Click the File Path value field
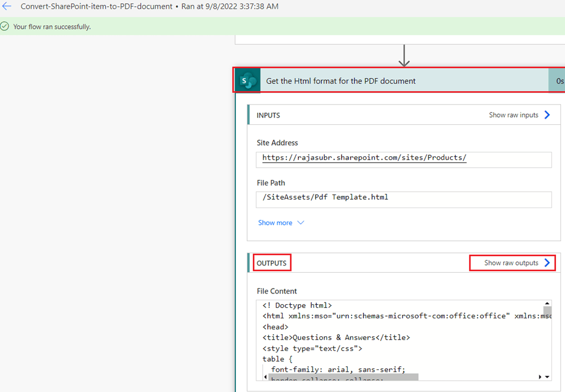 click(x=403, y=198)
